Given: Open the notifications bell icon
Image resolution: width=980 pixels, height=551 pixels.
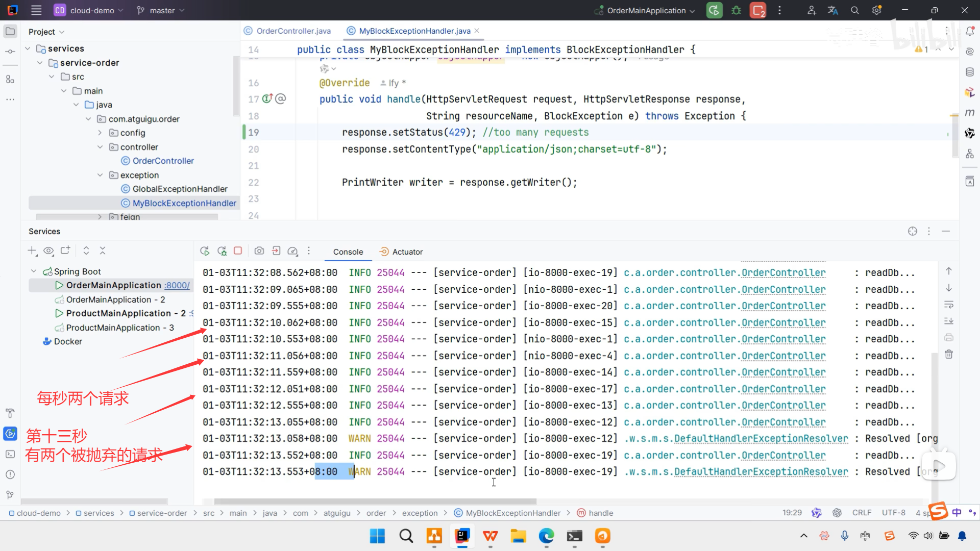Looking at the screenshot, I should [970, 32].
